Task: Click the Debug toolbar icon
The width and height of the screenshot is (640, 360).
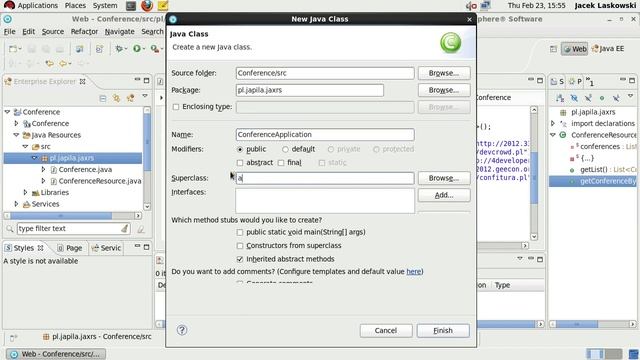Action: tap(119, 49)
